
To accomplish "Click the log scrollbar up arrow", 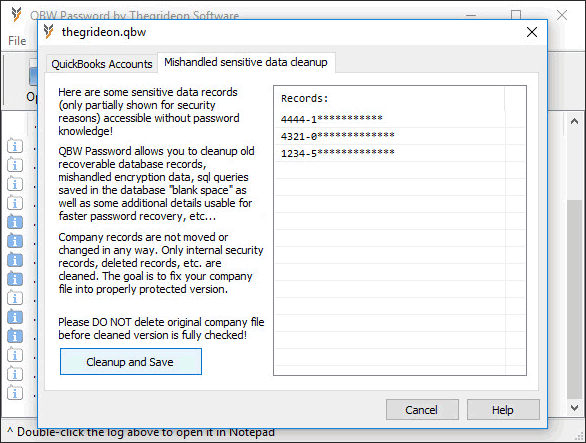I will click(574, 121).
